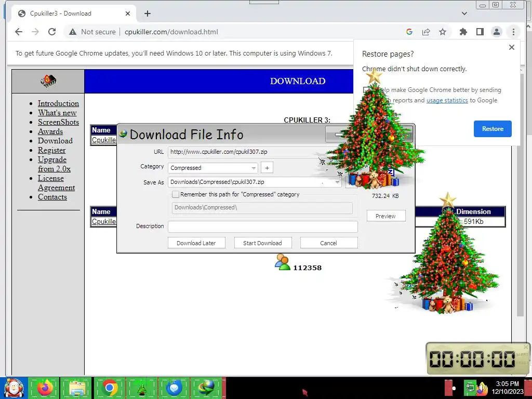
Task: Click the Preview button
Action: coord(386,216)
